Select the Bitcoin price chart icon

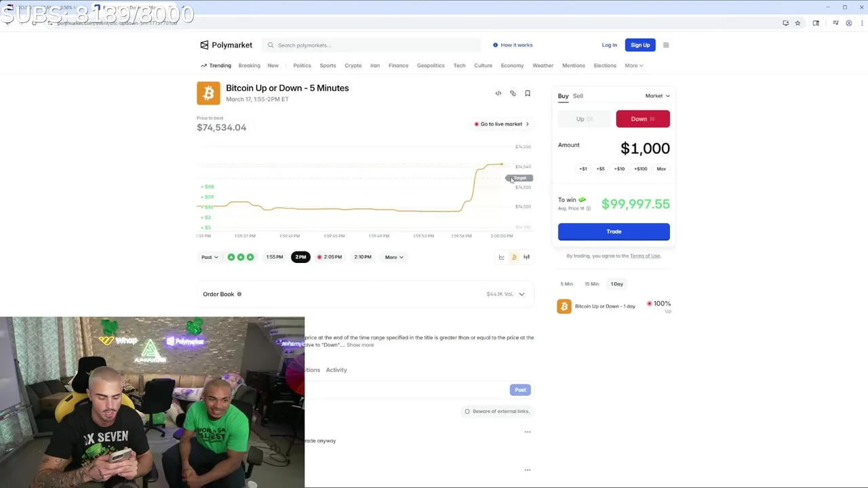514,257
